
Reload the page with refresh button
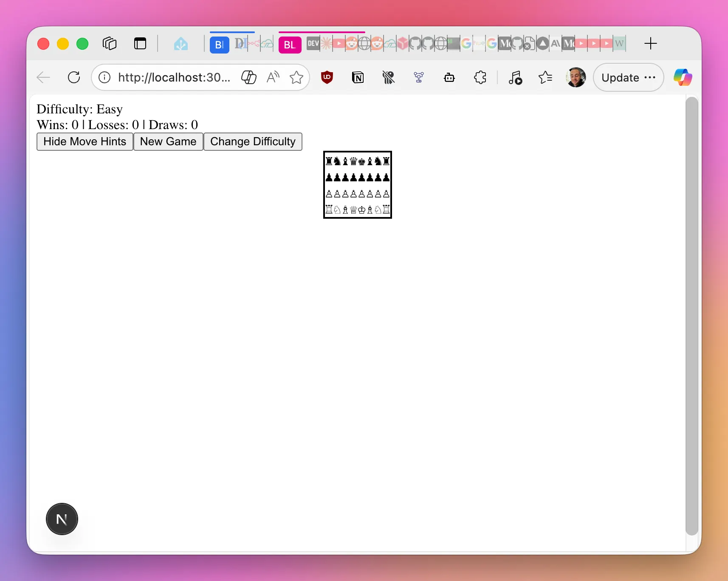pyautogui.click(x=74, y=77)
